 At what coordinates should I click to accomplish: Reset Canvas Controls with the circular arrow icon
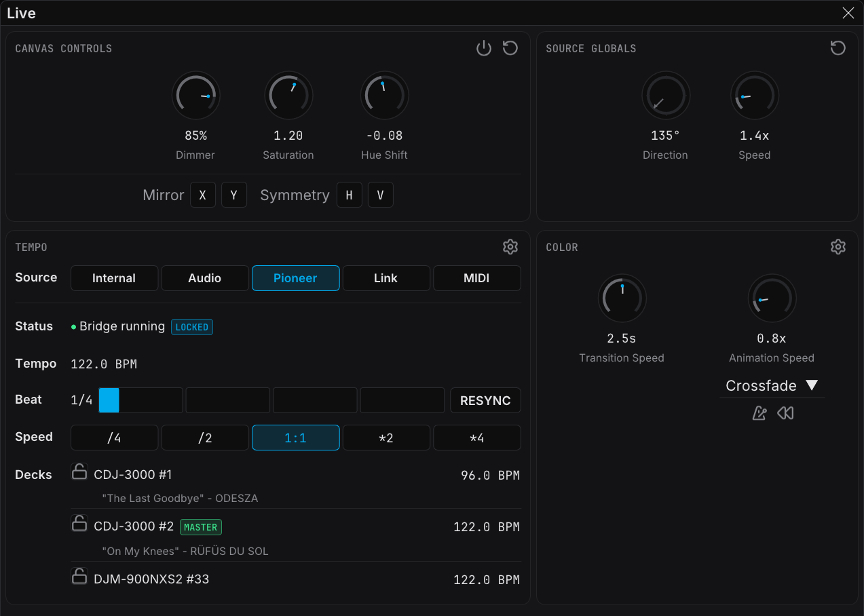point(510,48)
